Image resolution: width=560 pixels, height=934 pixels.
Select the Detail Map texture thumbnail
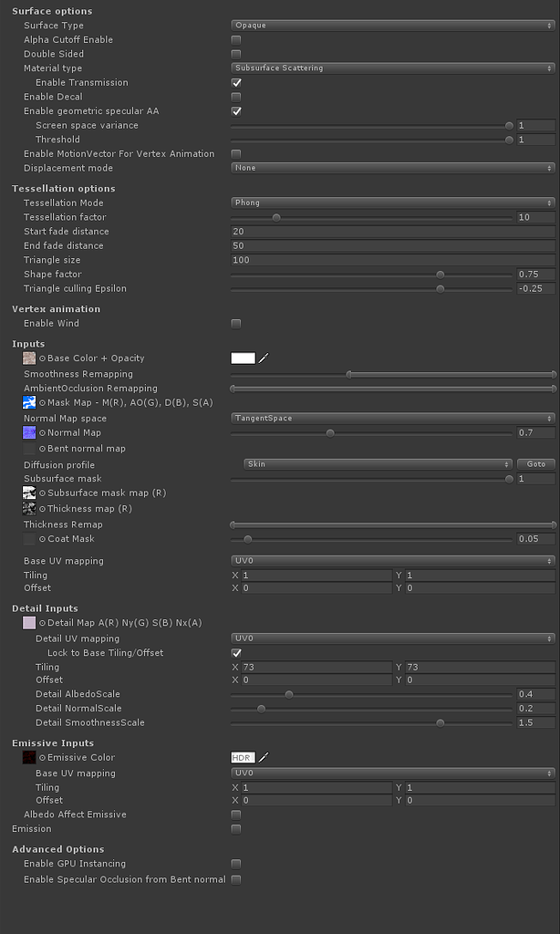[29, 623]
